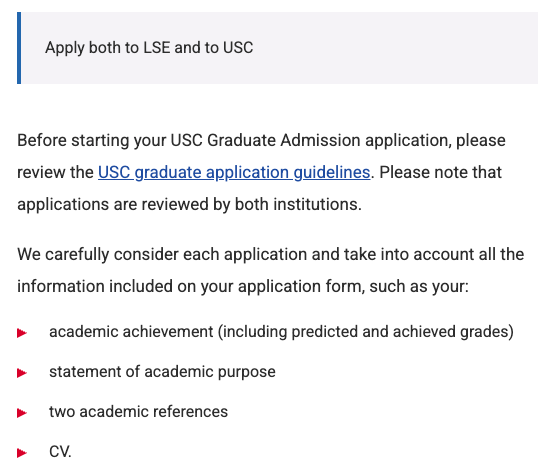The image size is (538, 470).
Task: Click the 'two academic references' list item
Action: click(138, 412)
